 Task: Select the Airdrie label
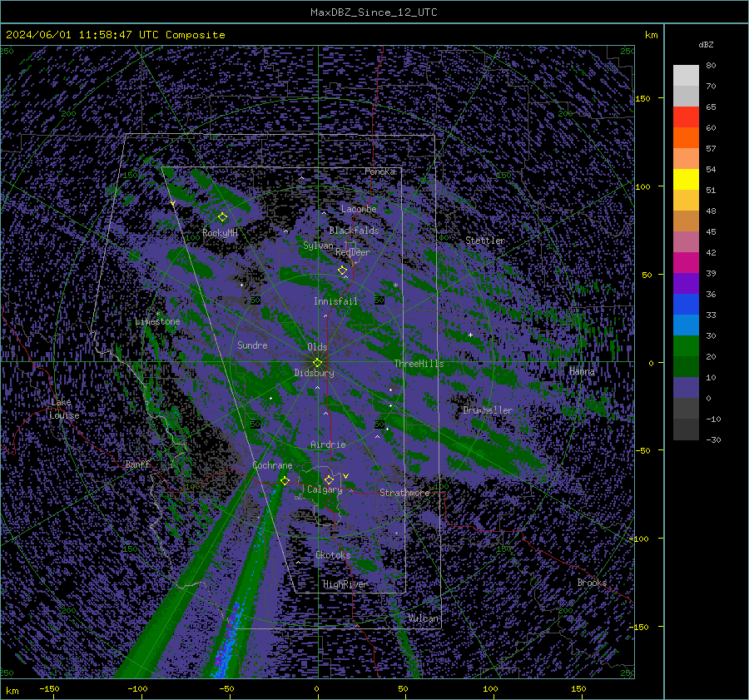pyautogui.click(x=328, y=444)
